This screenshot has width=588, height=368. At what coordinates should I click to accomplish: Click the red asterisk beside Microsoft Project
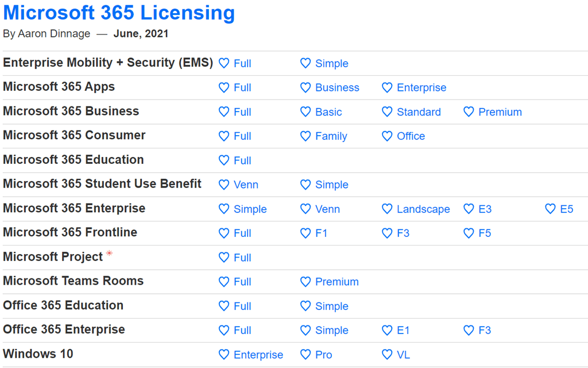click(109, 254)
